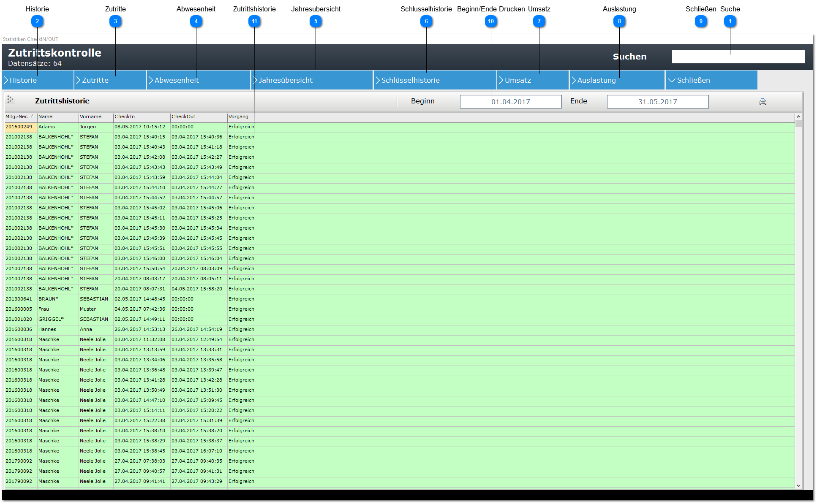The width and height of the screenshot is (817, 504).
Task: Click the scroll up arrow of the table
Action: (798, 117)
